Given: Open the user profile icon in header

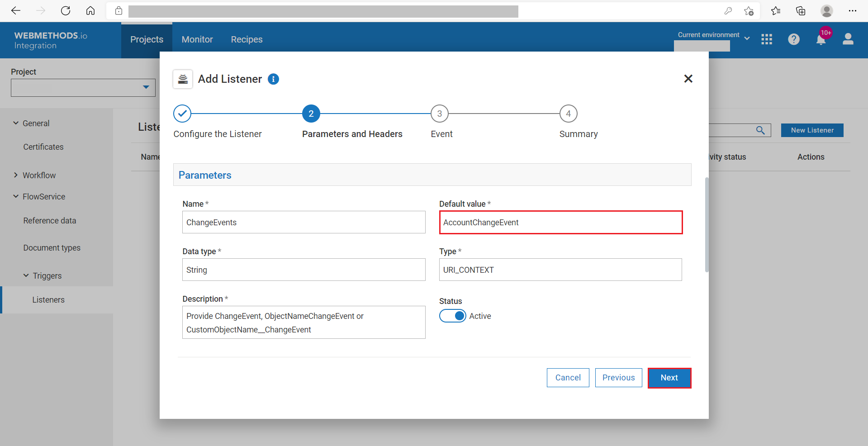Looking at the screenshot, I should 848,40.
